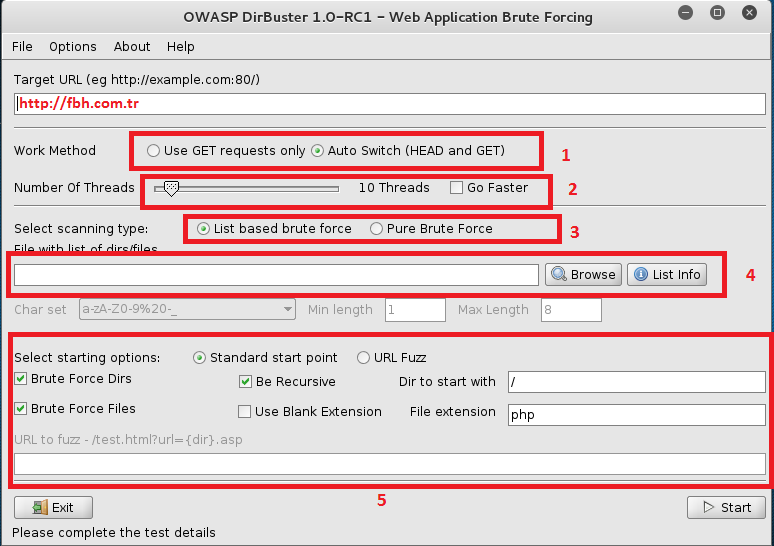Click the URL to fuzz field

(390, 465)
